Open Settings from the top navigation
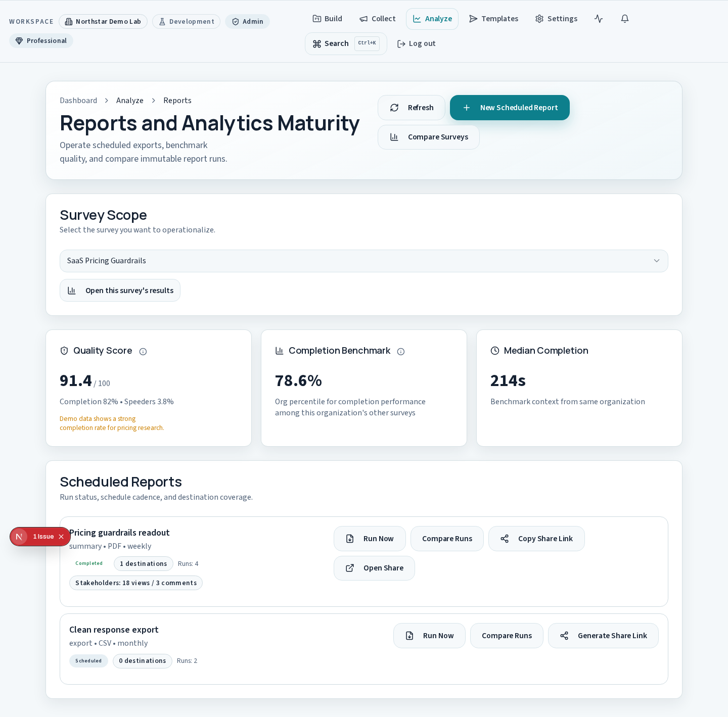 tap(556, 19)
